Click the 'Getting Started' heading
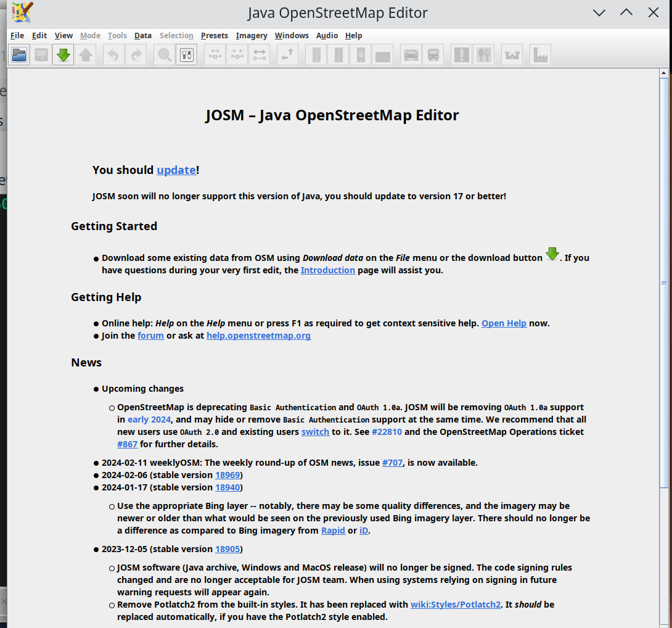Image resolution: width=672 pixels, height=628 pixels. pos(114,226)
